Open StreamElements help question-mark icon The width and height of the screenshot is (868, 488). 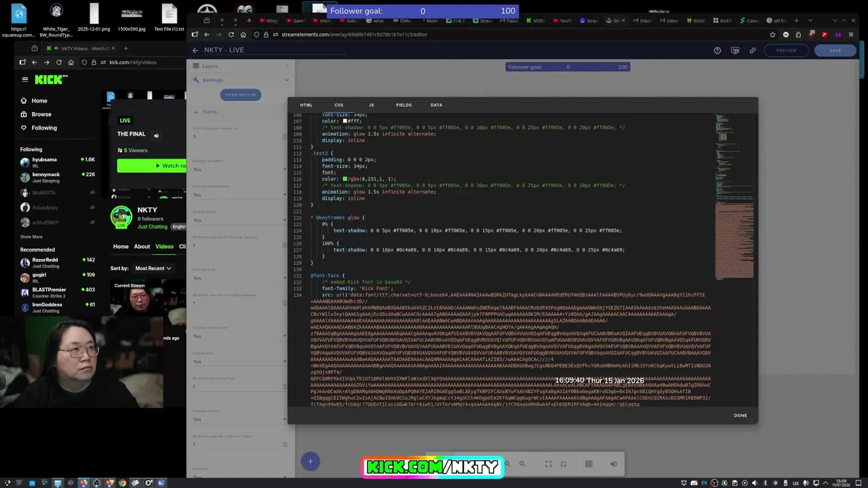tap(717, 50)
